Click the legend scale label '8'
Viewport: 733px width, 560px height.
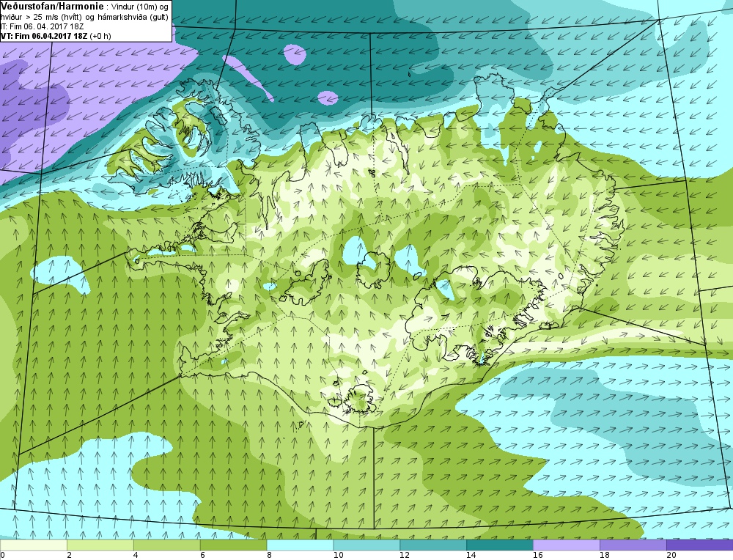269,555
